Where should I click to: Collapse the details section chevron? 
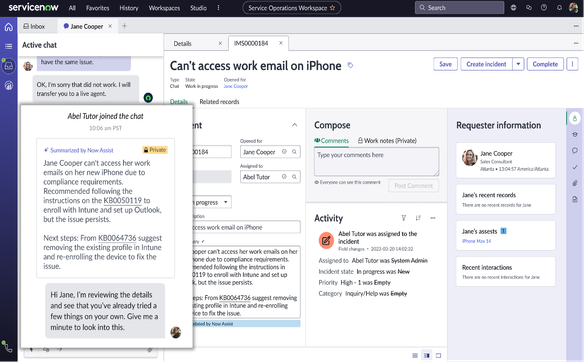(295, 125)
